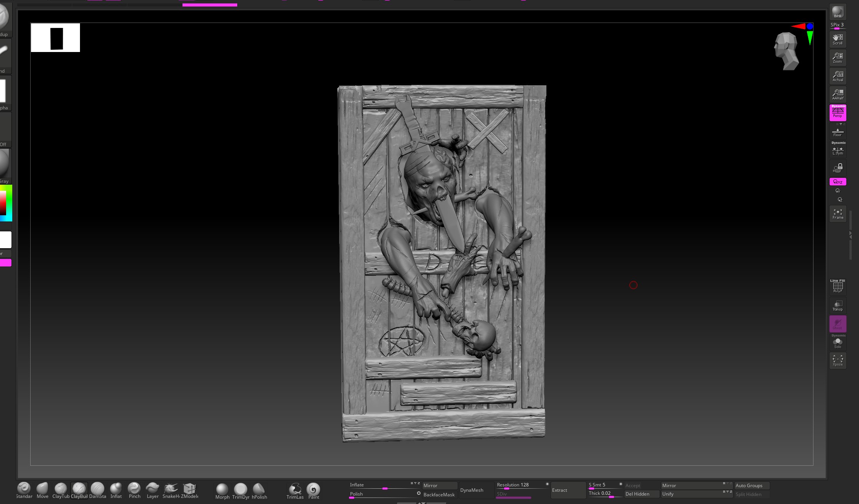Click the Thick 0.02 slider
This screenshot has height=504, width=859.
[605, 494]
